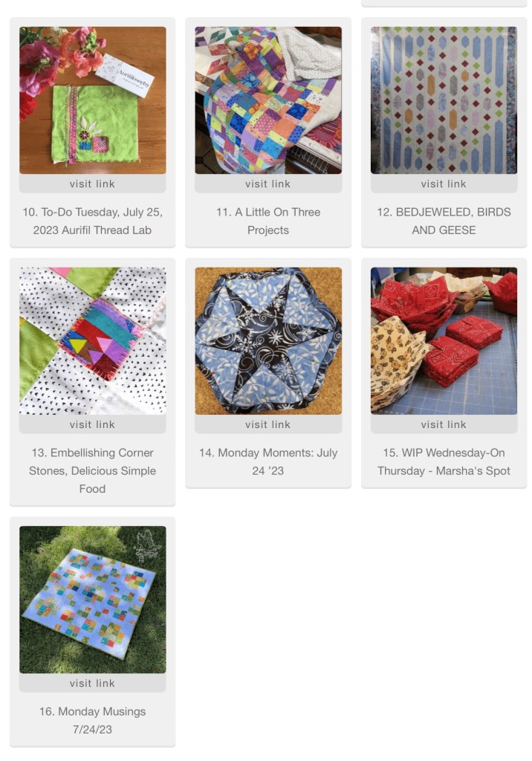Open the Bedjeweled quilt thumbnail

pos(444,100)
